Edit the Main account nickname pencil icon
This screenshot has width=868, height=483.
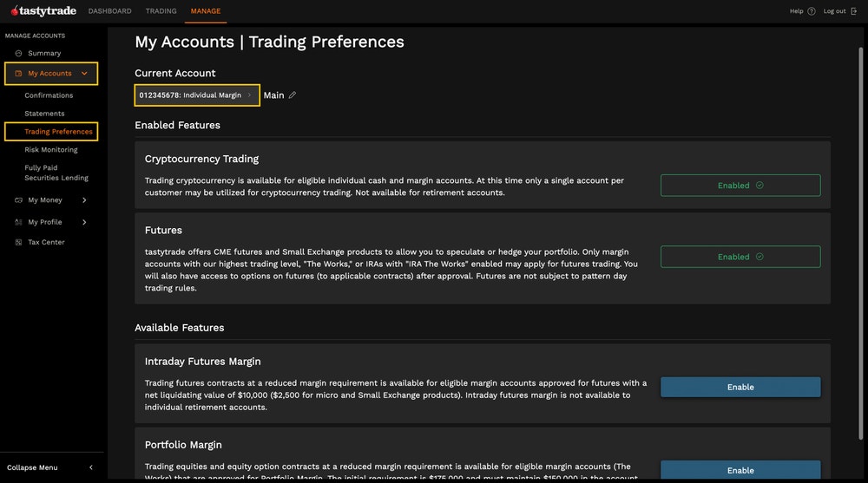(x=293, y=95)
